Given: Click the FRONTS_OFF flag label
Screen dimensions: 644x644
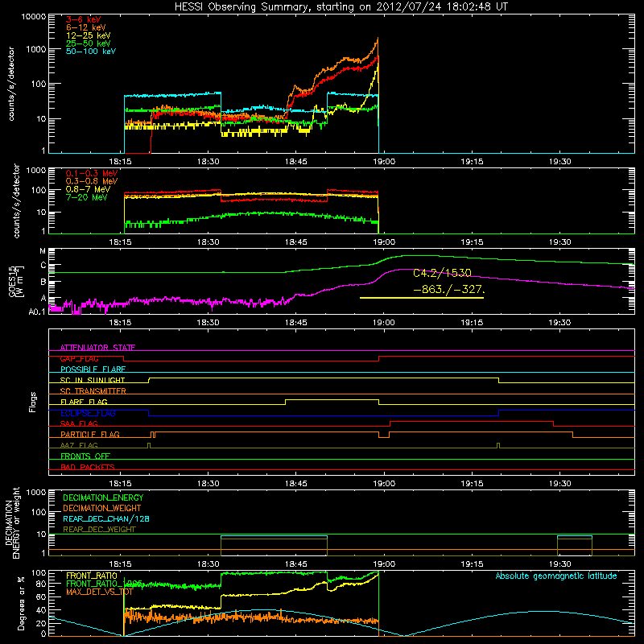Looking at the screenshot, I should click(85, 456).
